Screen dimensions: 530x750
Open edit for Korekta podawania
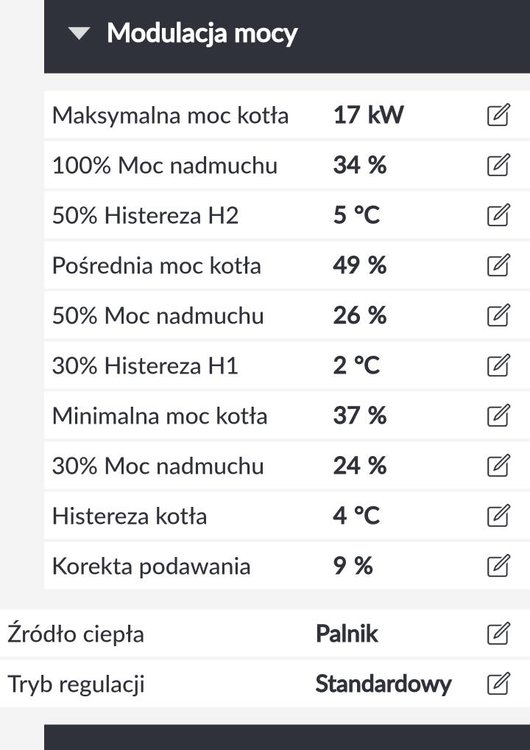tap(498, 566)
